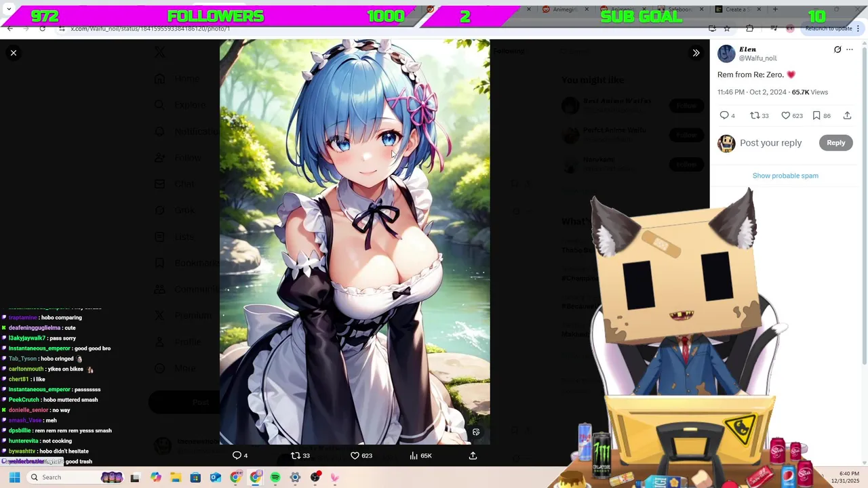868x488 pixels.
Task: Click chat username hunterevita
Action: click(24, 441)
